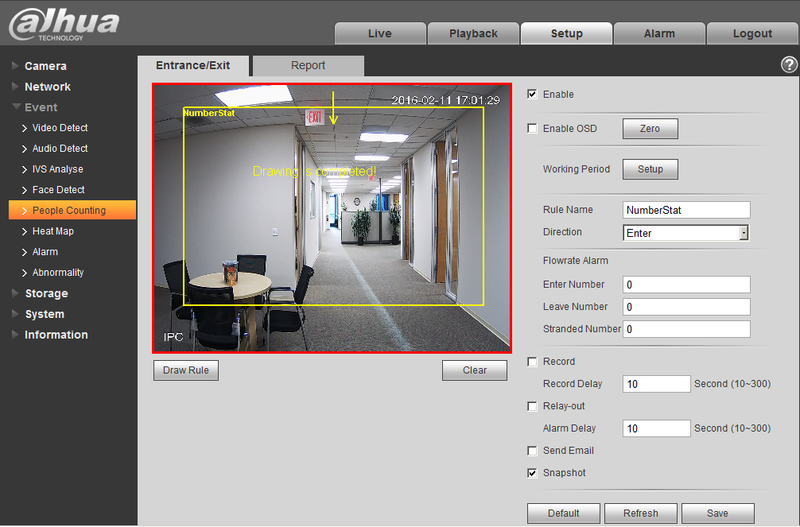Viewport: 800px width, 527px height.
Task: Open the Direction dropdown
Action: click(x=686, y=233)
